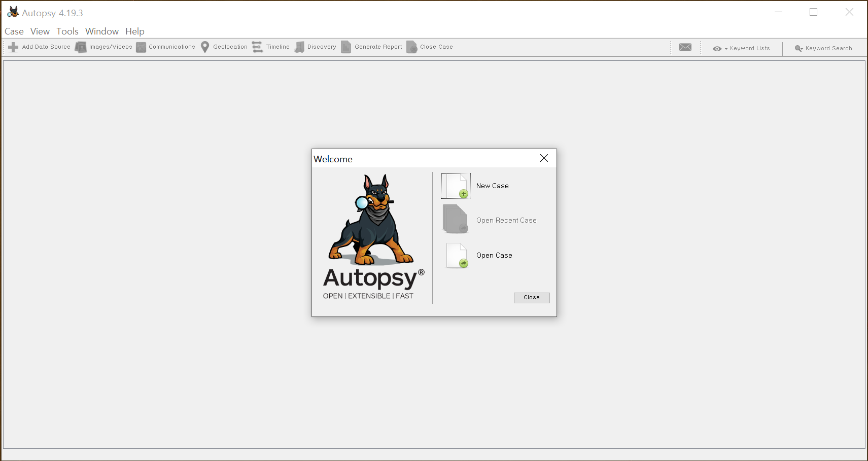This screenshot has width=868, height=461.
Task: Click the Open Recent Case icon
Action: [x=455, y=219]
